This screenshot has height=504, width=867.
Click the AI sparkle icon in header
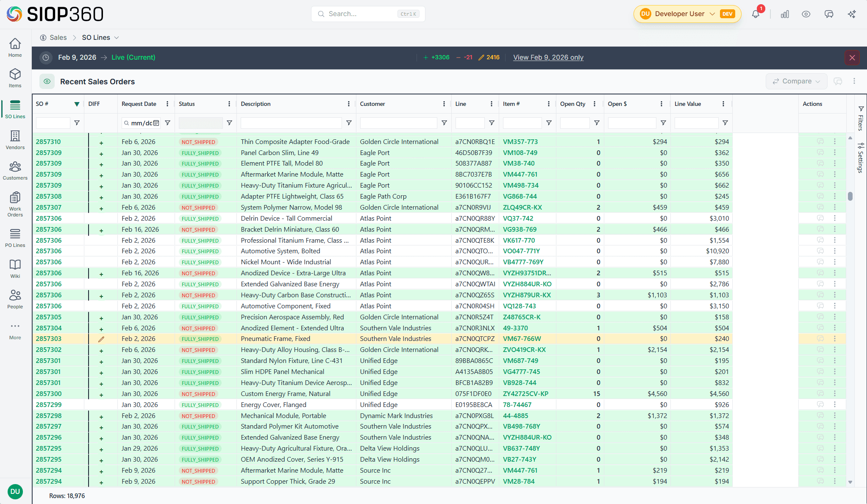tap(852, 14)
